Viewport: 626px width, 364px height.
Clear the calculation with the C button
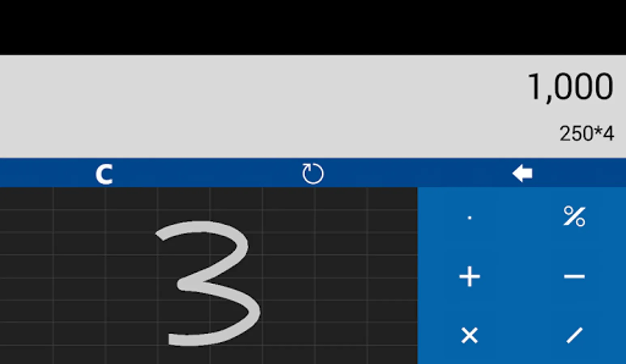104,174
